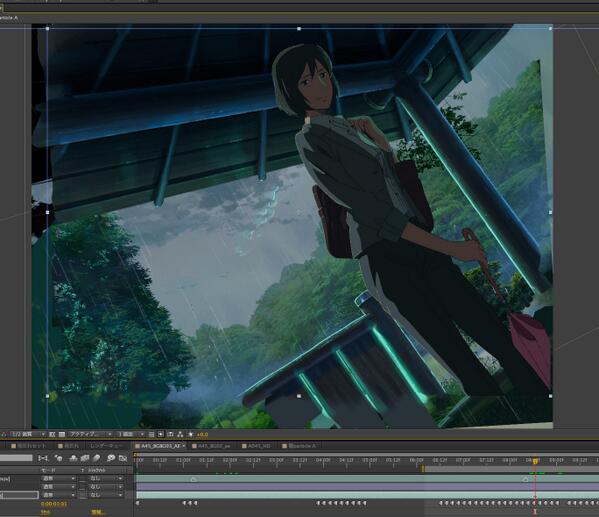Click the +0.0 exposure value
This screenshot has width=599, height=517.
(x=202, y=434)
